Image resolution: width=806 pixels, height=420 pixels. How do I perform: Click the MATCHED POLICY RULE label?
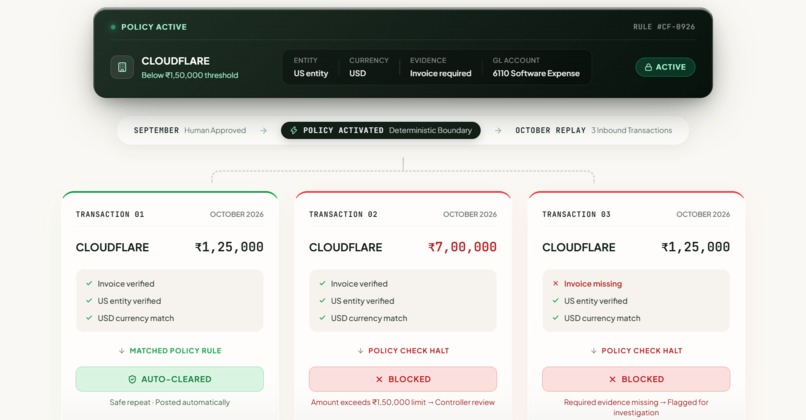click(175, 351)
